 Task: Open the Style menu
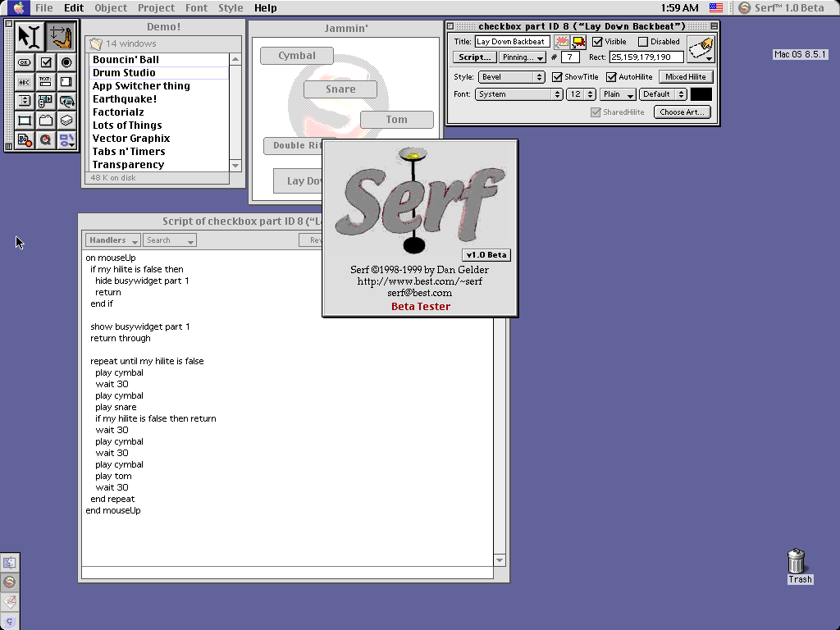(231, 7)
